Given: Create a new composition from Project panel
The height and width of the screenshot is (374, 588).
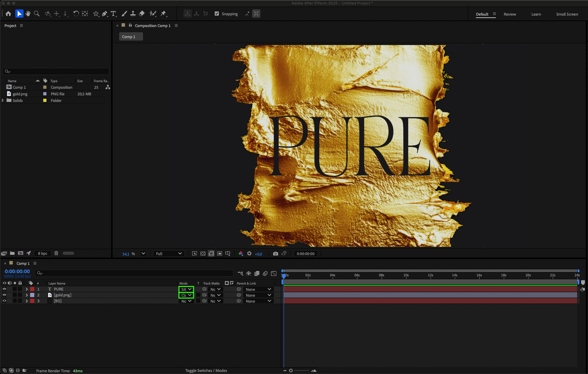Looking at the screenshot, I should coord(20,253).
